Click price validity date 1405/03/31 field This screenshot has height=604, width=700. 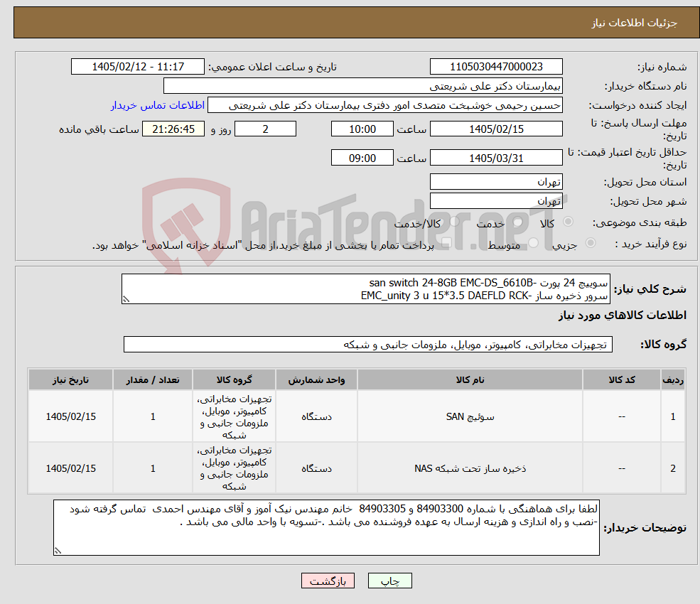496,158
